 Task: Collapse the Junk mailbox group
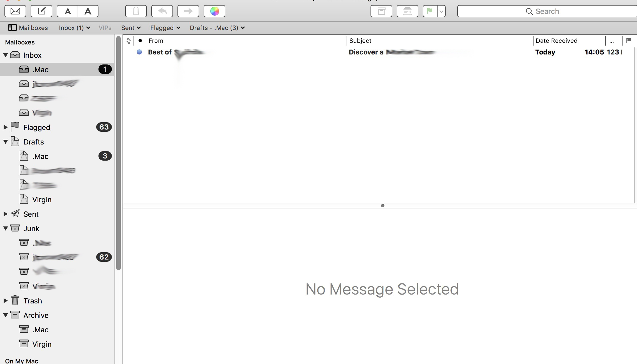[x=5, y=228]
